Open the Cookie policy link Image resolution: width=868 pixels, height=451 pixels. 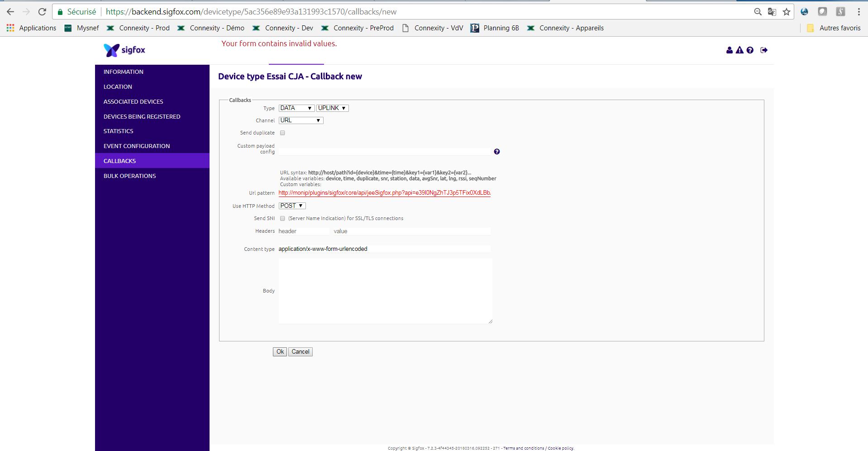click(561, 448)
